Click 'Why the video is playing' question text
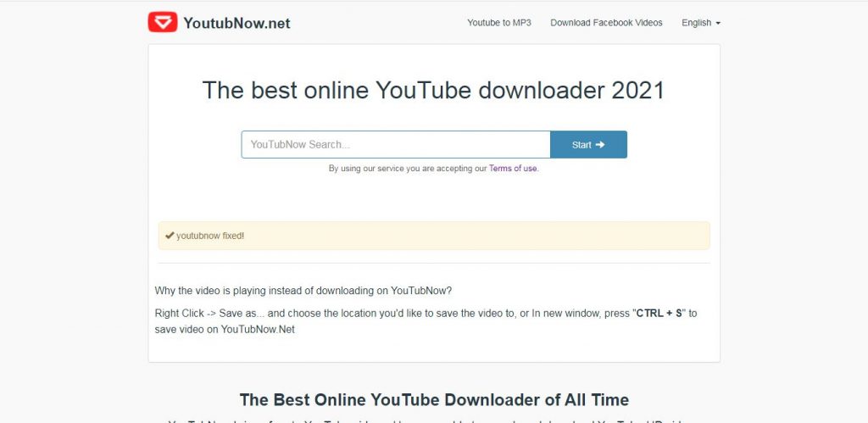 303,291
